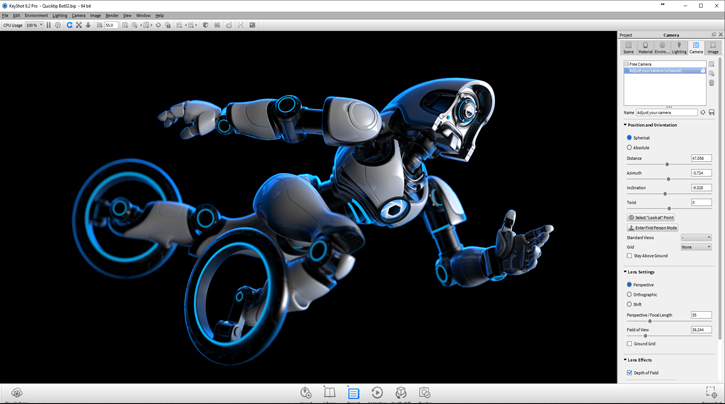Click the Distance slider handle
Image resolution: width=725 pixels, height=404 pixels.
coord(667,164)
